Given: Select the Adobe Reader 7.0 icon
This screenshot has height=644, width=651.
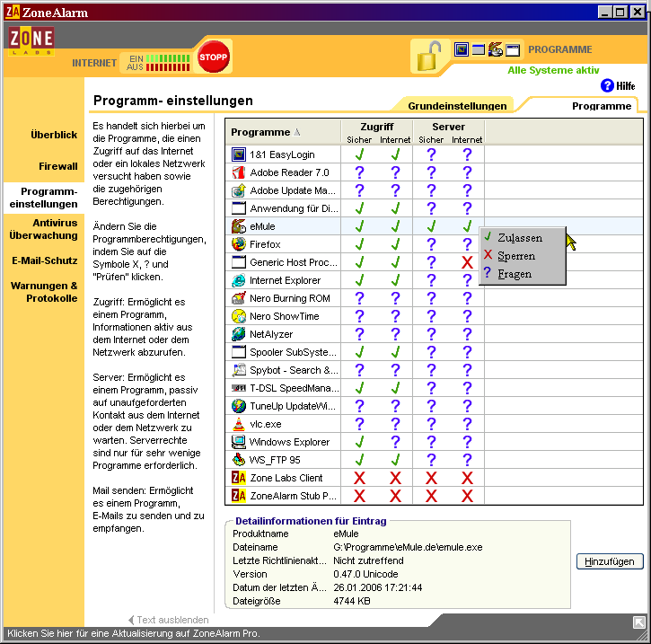Looking at the screenshot, I should [239, 172].
